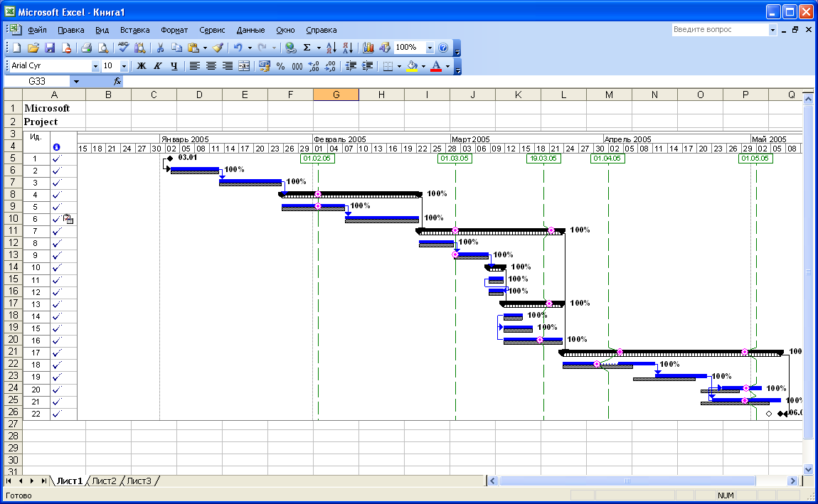Open the Данные menu

250,31
